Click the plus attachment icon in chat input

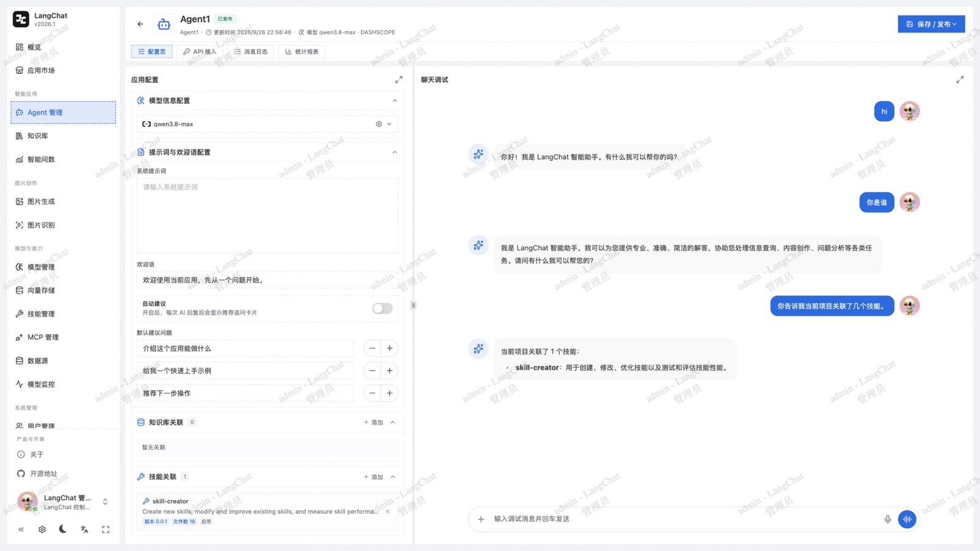[x=481, y=519]
